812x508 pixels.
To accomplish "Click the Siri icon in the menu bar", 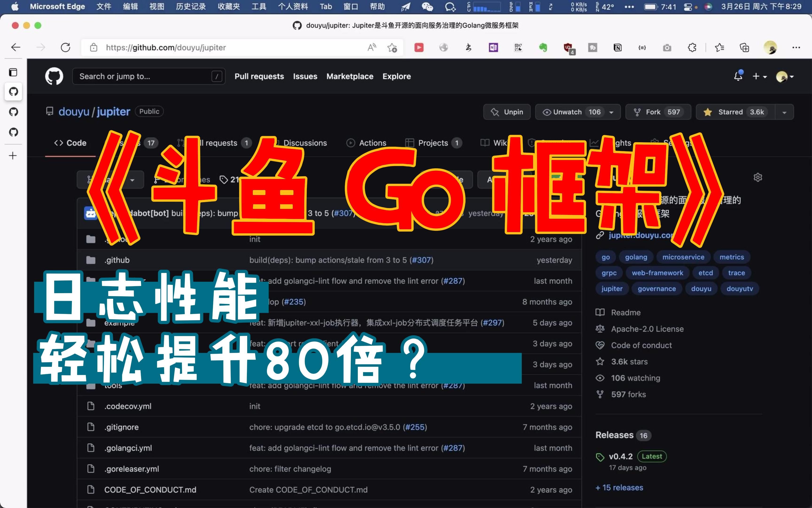I will coord(708,7).
